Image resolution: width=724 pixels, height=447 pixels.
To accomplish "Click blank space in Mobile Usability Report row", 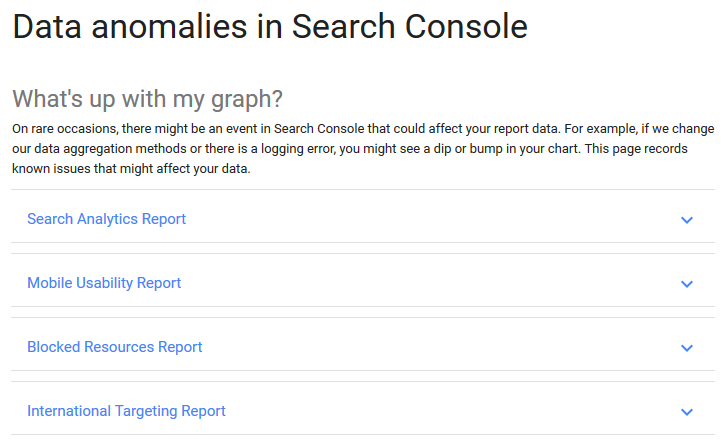I will pyautogui.click(x=430, y=283).
